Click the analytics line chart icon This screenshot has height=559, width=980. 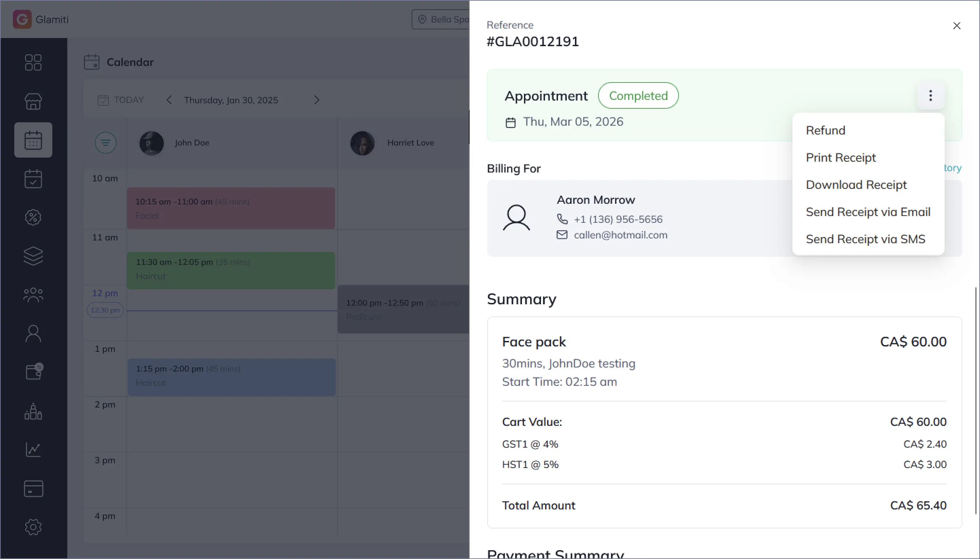coord(33,450)
